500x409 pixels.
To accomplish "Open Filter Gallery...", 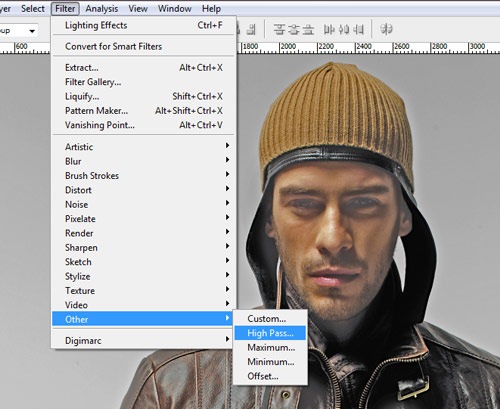I will click(x=143, y=82).
